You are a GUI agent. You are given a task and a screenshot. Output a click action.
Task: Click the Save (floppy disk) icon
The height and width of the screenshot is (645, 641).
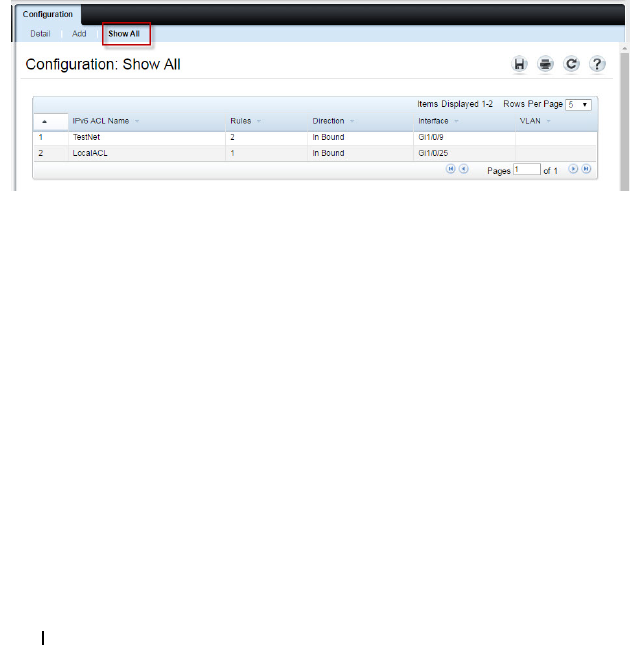519,64
